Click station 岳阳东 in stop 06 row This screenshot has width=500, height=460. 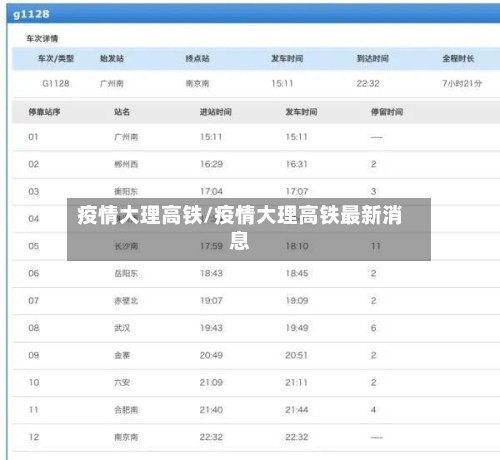click(x=126, y=274)
